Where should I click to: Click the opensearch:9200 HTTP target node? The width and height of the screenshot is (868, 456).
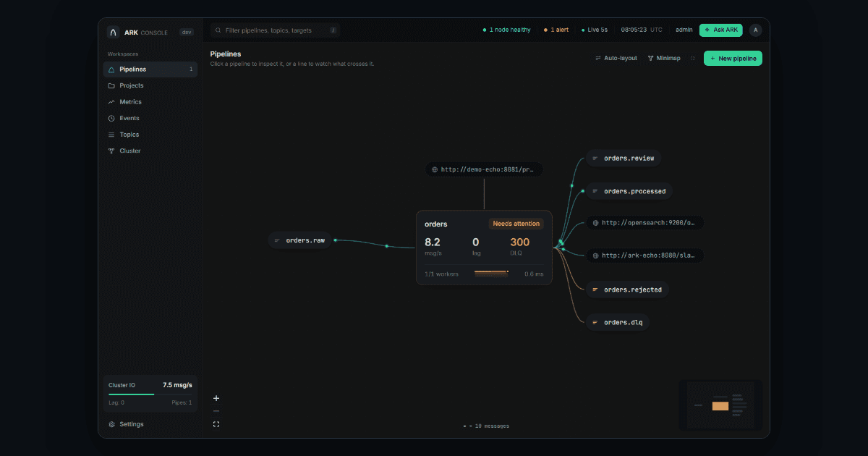coord(644,223)
